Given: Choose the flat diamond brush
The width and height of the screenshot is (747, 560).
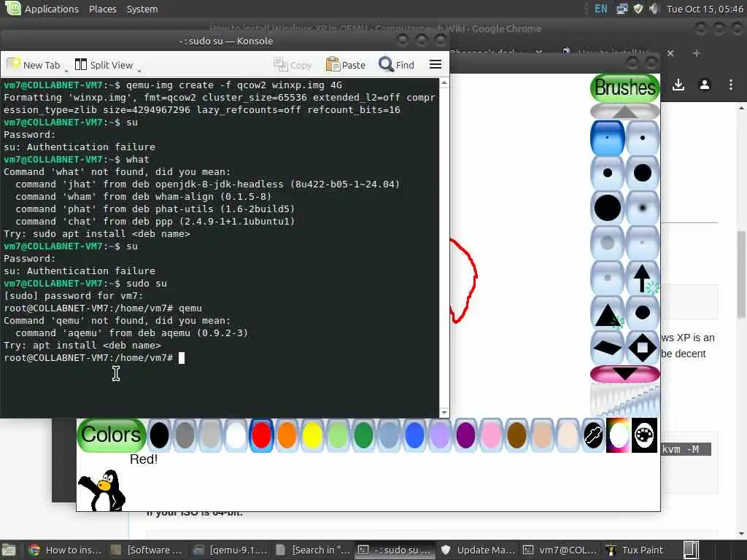Looking at the screenshot, I should pos(607,348).
